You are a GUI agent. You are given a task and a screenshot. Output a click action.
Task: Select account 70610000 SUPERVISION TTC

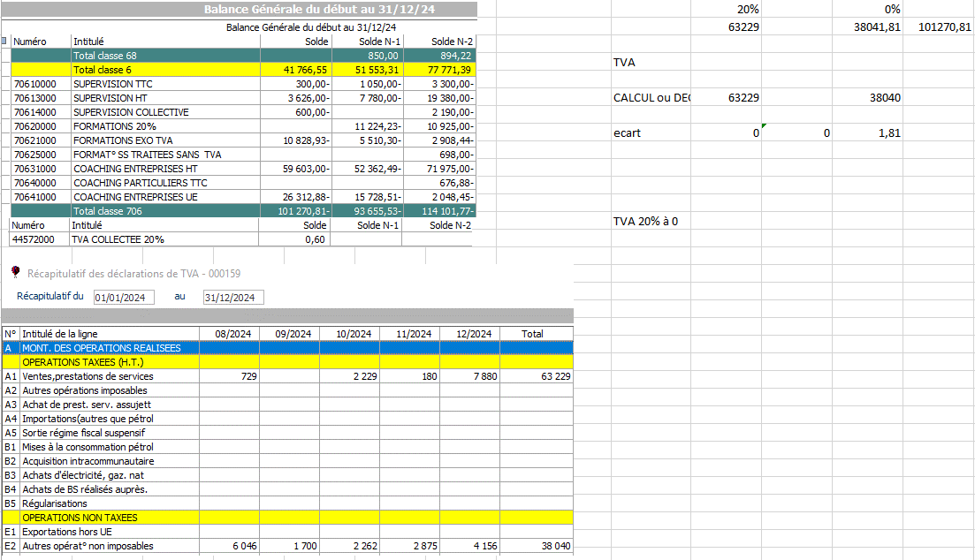coord(243,84)
